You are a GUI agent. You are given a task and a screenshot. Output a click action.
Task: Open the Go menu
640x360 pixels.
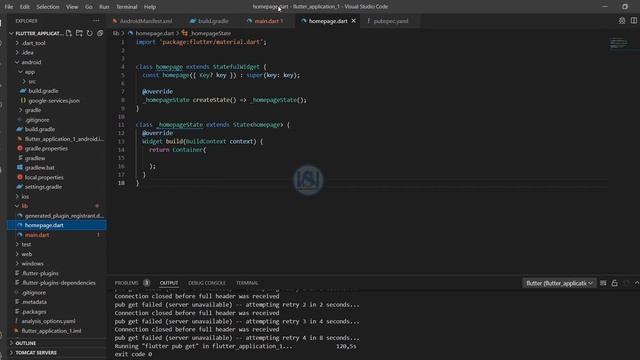pos(89,7)
